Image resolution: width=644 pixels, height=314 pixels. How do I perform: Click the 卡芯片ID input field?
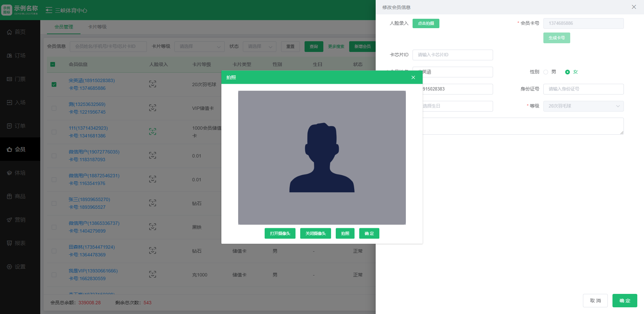(x=452, y=55)
